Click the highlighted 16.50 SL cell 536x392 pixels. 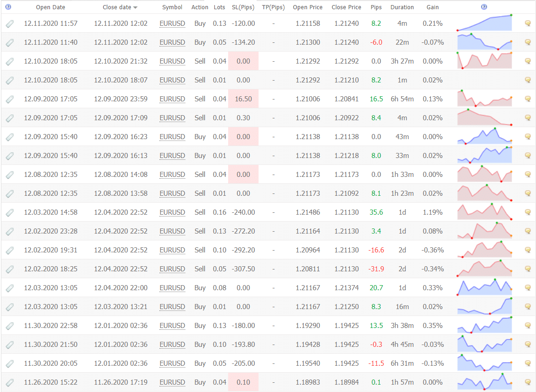[x=243, y=99]
